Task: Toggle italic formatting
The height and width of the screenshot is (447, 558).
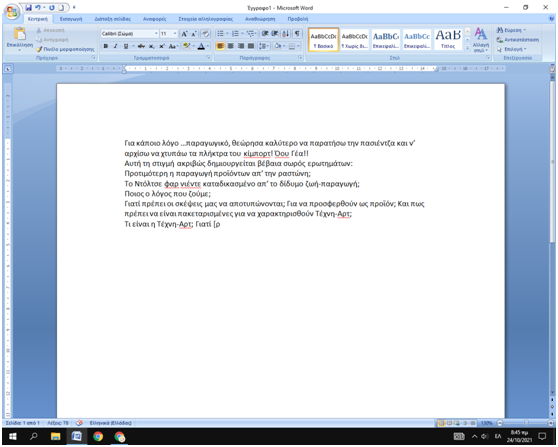Action: (x=116, y=46)
